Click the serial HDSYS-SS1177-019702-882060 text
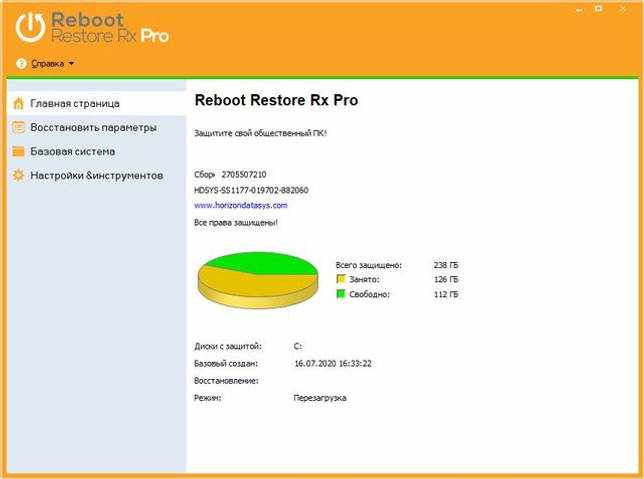Viewport: 644px width, 479px height. (x=251, y=190)
